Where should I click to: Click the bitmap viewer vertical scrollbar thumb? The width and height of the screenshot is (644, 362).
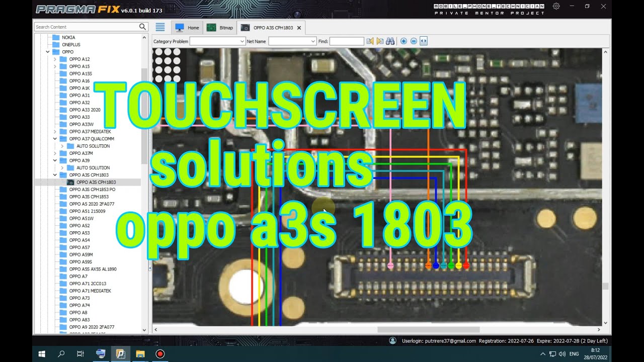tap(605, 286)
